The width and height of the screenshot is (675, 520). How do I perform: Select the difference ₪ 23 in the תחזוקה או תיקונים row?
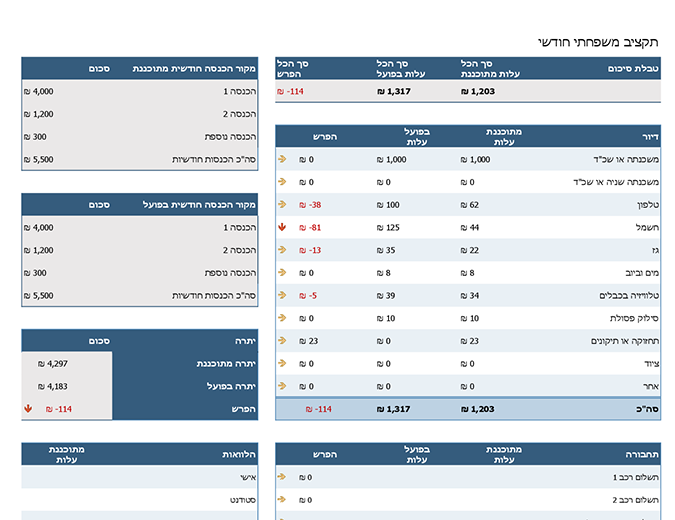(309, 341)
